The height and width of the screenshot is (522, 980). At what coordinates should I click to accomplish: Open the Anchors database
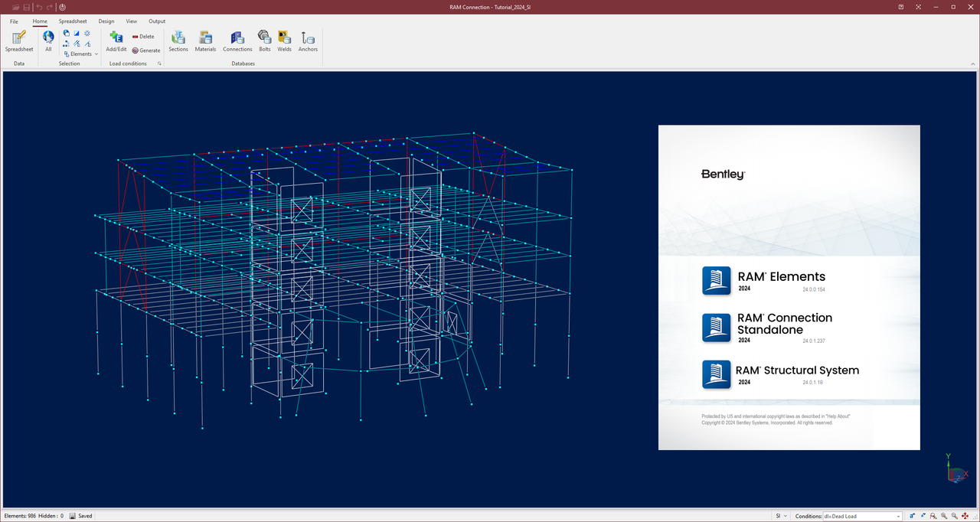(x=308, y=41)
